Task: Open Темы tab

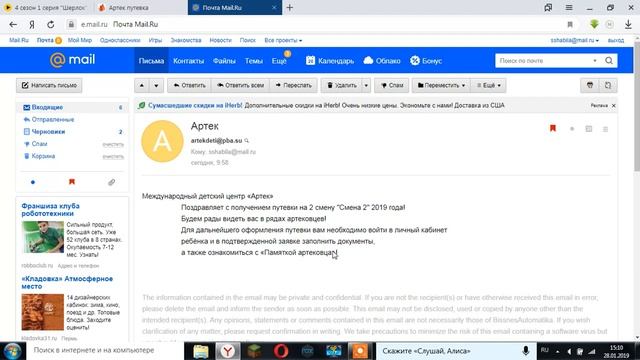Action: [x=253, y=61]
